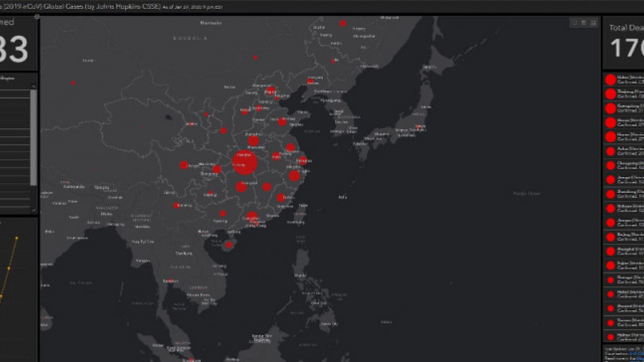This screenshot has height=362, width=644.
Task: Select Hubei entry in the confirmed list
Action: [x=624, y=80]
